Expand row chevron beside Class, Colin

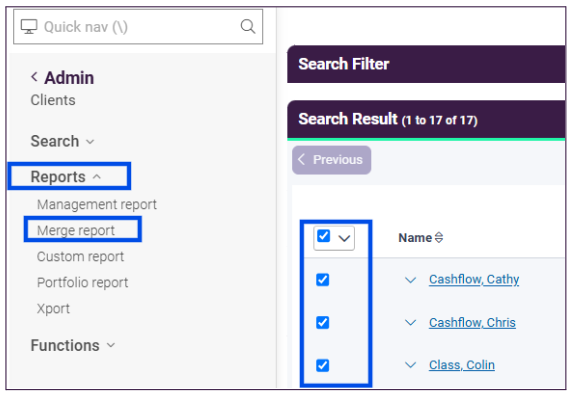tap(410, 365)
